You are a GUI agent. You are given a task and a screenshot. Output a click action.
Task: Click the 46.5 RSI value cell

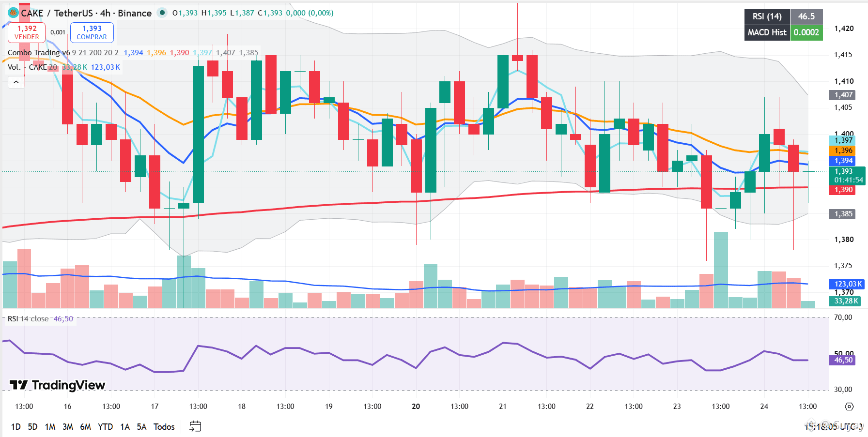(x=806, y=16)
